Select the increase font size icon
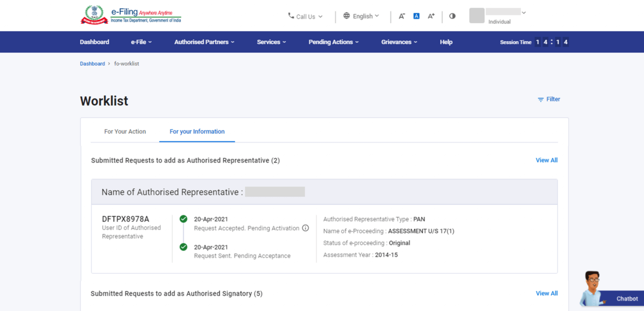Image resolution: width=644 pixels, height=311 pixels. tap(431, 16)
